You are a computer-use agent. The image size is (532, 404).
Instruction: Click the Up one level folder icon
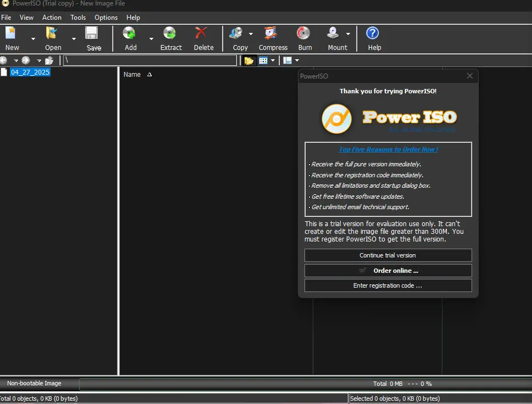(x=49, y=61)
